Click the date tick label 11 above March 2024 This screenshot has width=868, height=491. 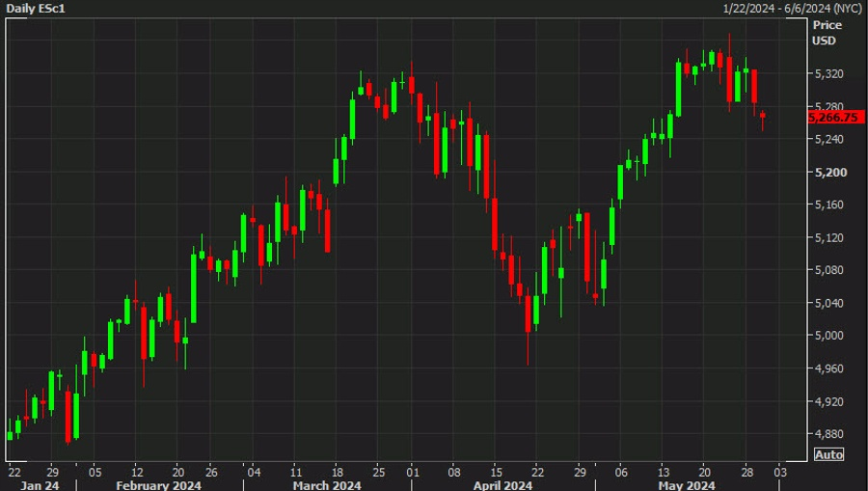point(296,472)
